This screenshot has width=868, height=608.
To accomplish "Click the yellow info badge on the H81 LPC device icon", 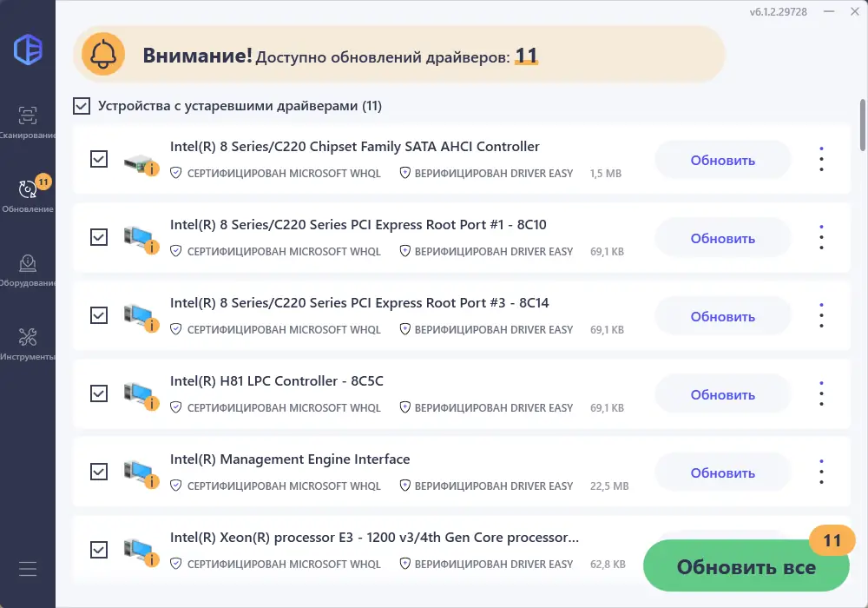I will 154,402.
